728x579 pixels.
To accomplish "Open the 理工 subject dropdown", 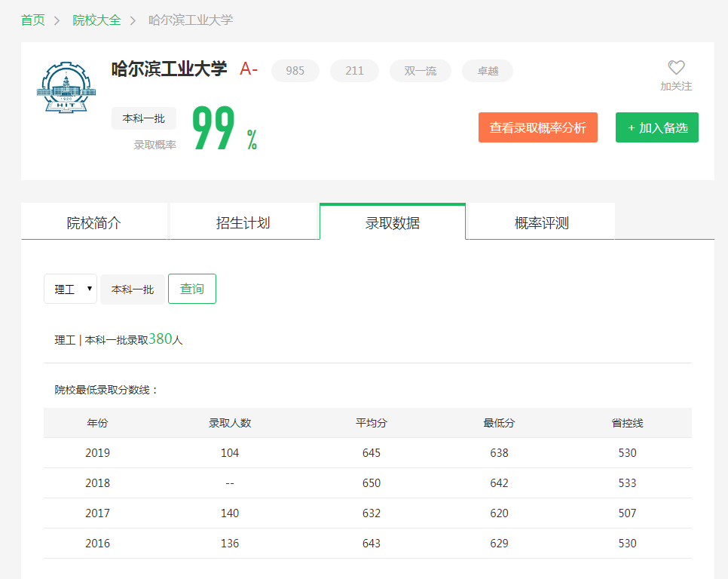I will (x=71, y=289).
